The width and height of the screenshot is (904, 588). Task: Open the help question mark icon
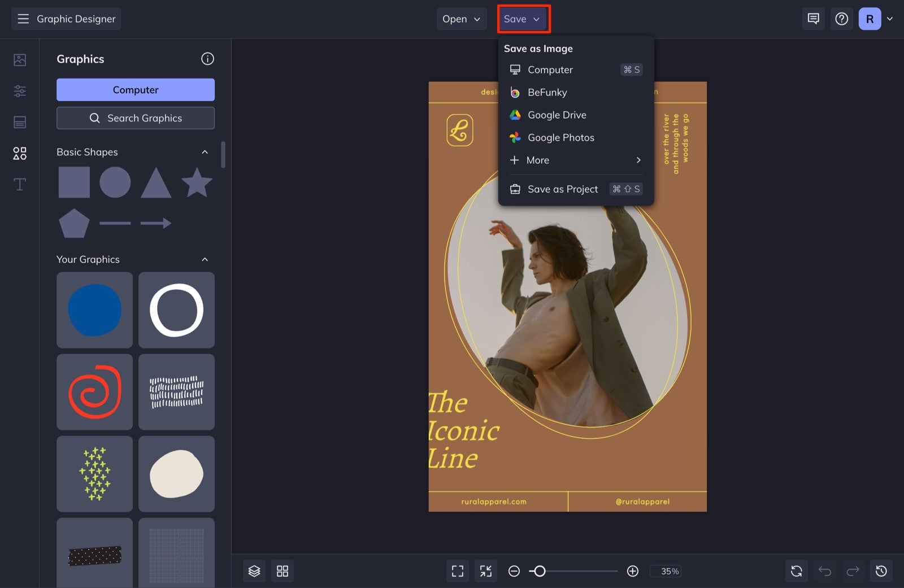842,19
